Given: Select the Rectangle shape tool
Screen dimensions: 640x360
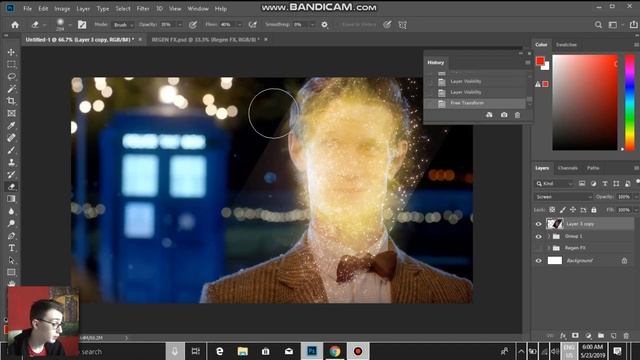Looking at the screenshot, I should (11, 272).
